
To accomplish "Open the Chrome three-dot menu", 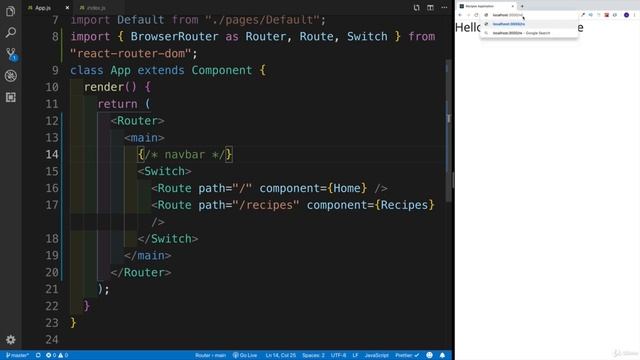I will coord(634,15).
